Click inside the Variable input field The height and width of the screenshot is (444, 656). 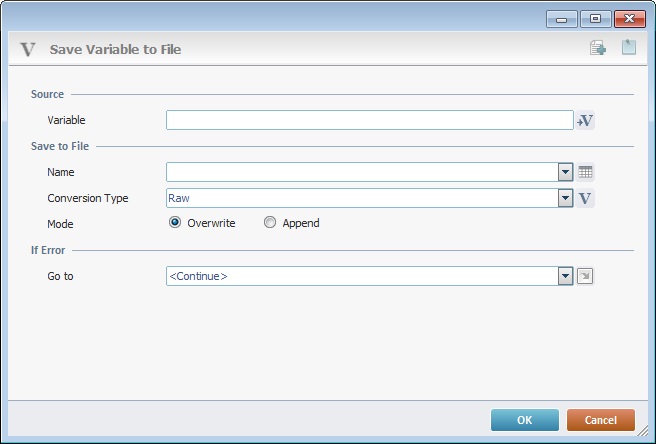point(370,120)
